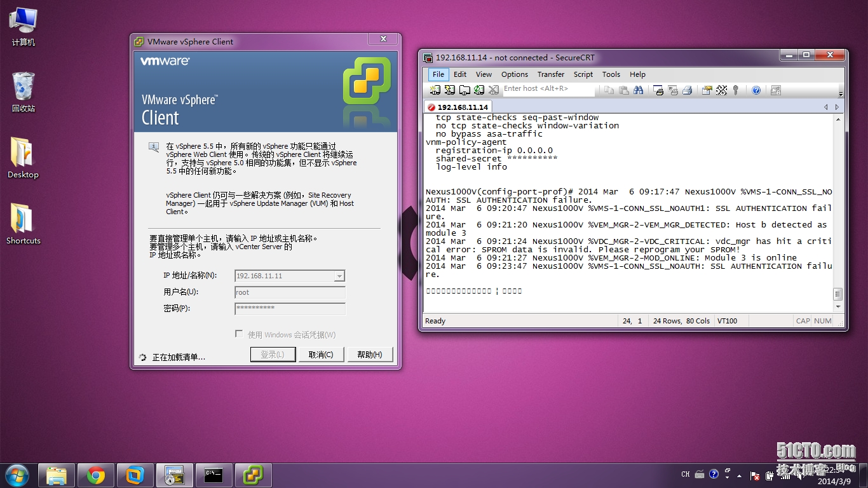The image size is (868, 488).
Task: Click the crossed tools icon in toolbar
Action: point(721,90)
